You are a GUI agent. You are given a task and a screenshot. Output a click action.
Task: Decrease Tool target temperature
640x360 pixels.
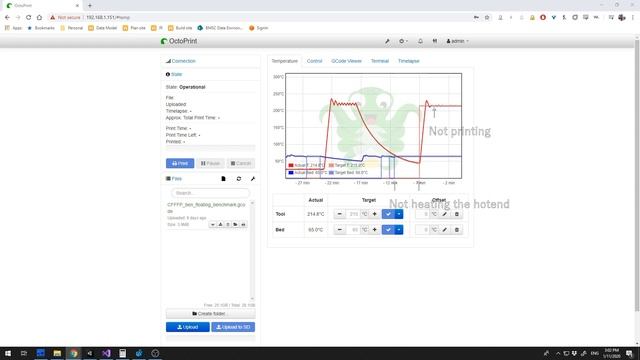click(340, 214)
